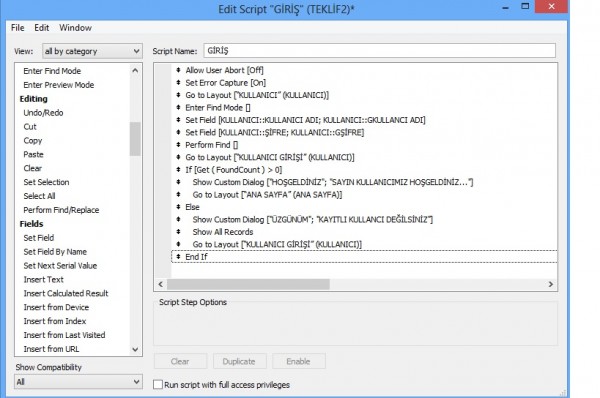Select the Set Selection step

[46, 182]
